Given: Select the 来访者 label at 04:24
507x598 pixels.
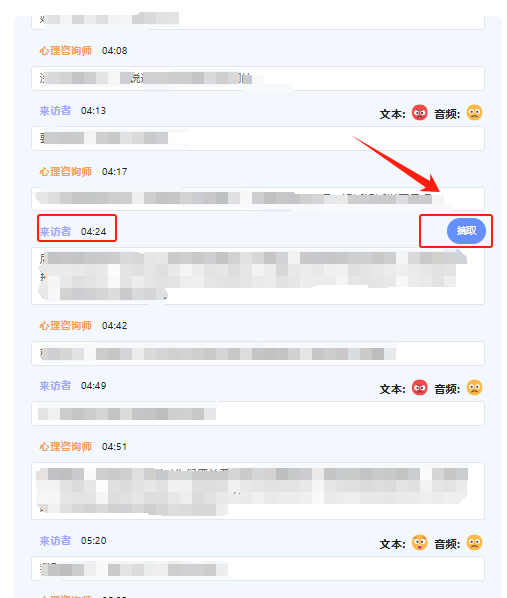Looking at the screenshot, I should click(55, 231).
